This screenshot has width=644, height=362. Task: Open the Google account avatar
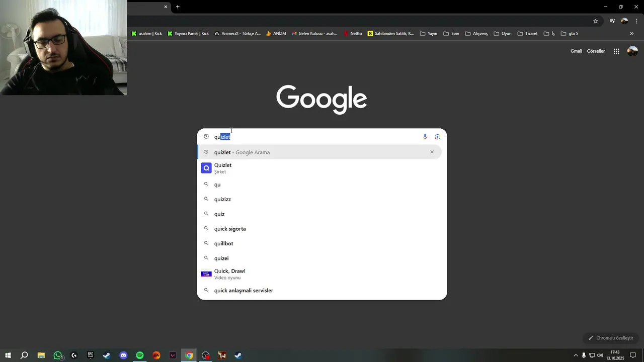(632, 51)
